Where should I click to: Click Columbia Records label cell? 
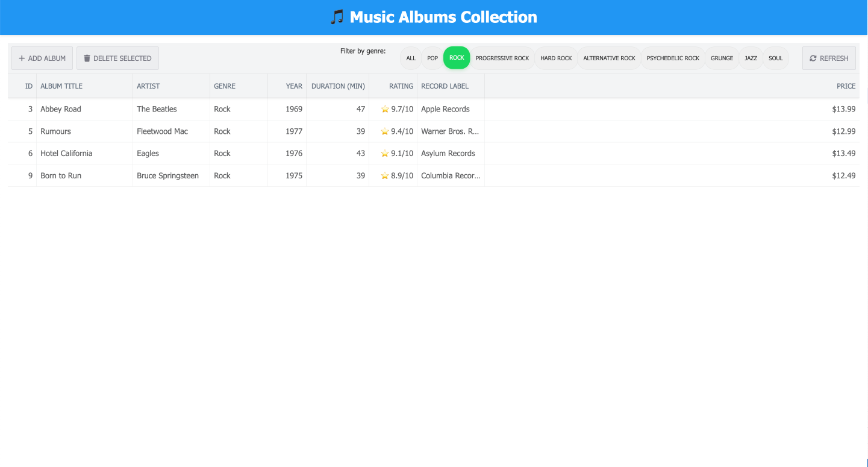451,176
